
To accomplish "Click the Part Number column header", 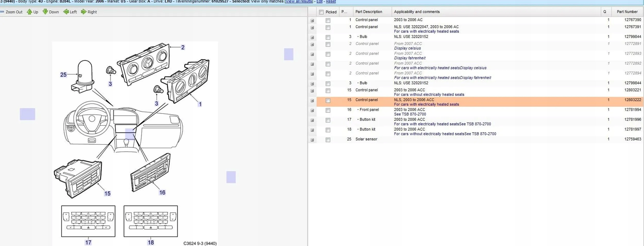I will [x=627, y=12].
